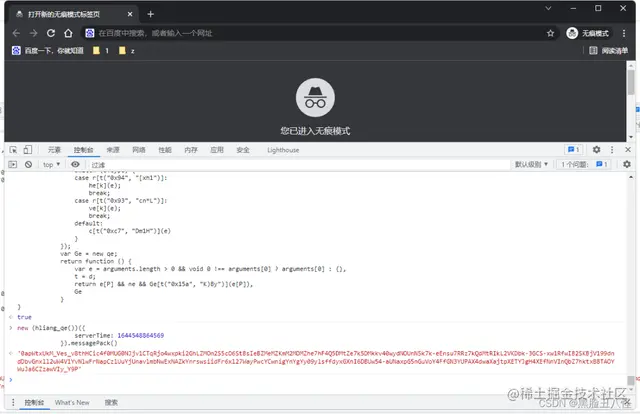
Task: Switch to the 来源 DevTools tab
Action: click(113, 150)
